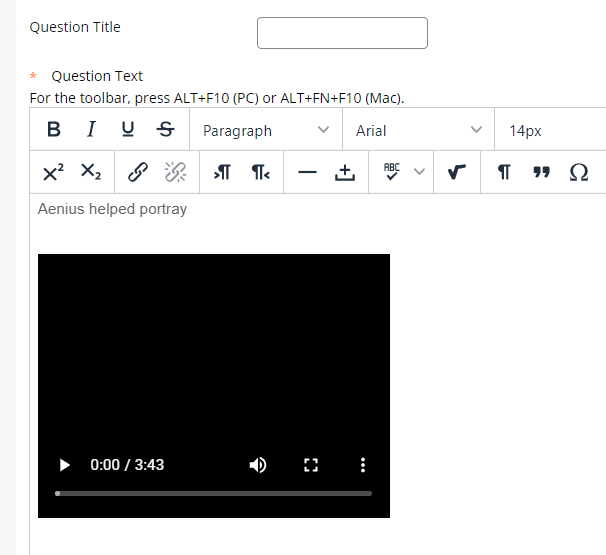Insert special character Omega symbol
This screenshot has height=555, width=606.
579,172
